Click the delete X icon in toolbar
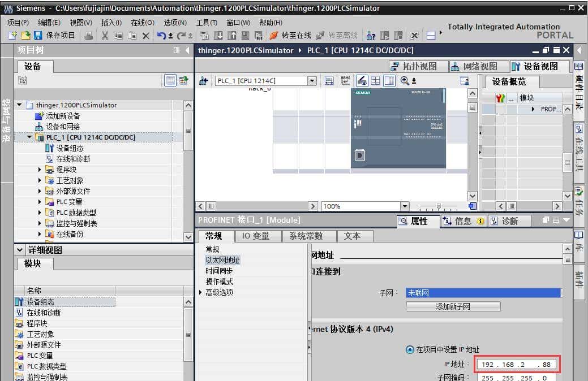This screenshot has height=381, width=588. click(145, 36)
